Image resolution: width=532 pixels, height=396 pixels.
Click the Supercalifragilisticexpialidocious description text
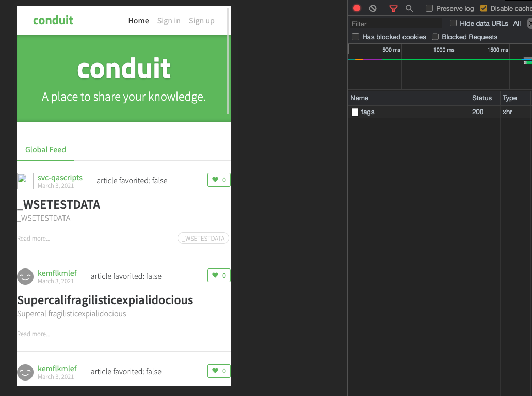coord(72,314)
